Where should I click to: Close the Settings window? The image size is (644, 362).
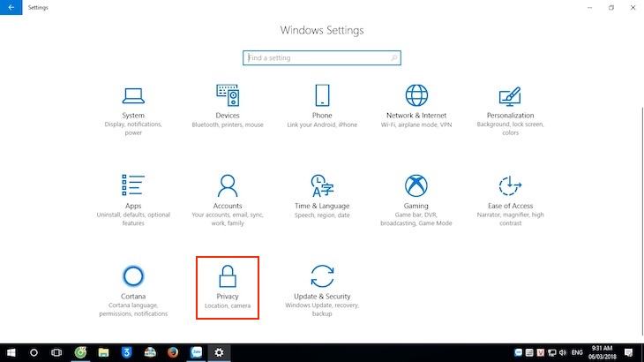(633, 7)
